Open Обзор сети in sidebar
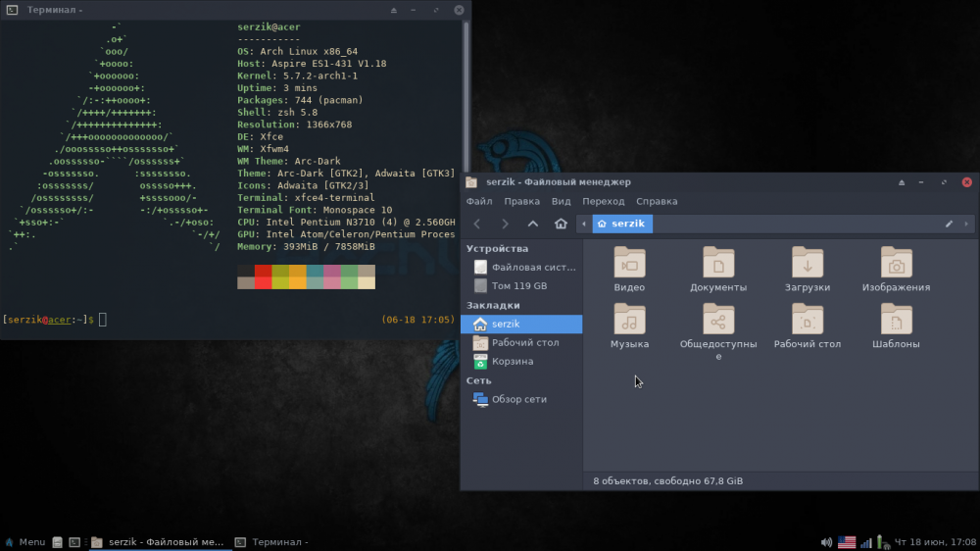 [x=522, y=399]
